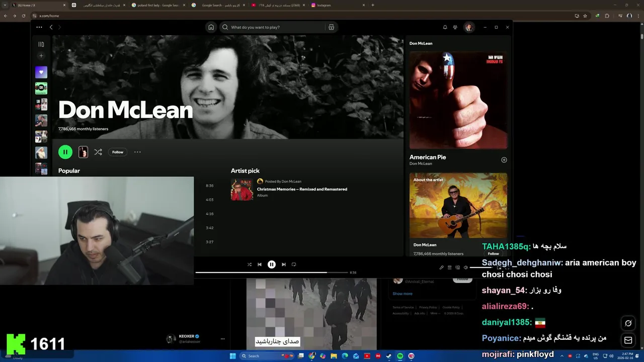This screenshot has height=362, width=644.
Task: Open Microsoft Edge from the taskbar
Action: click(345, 356)
